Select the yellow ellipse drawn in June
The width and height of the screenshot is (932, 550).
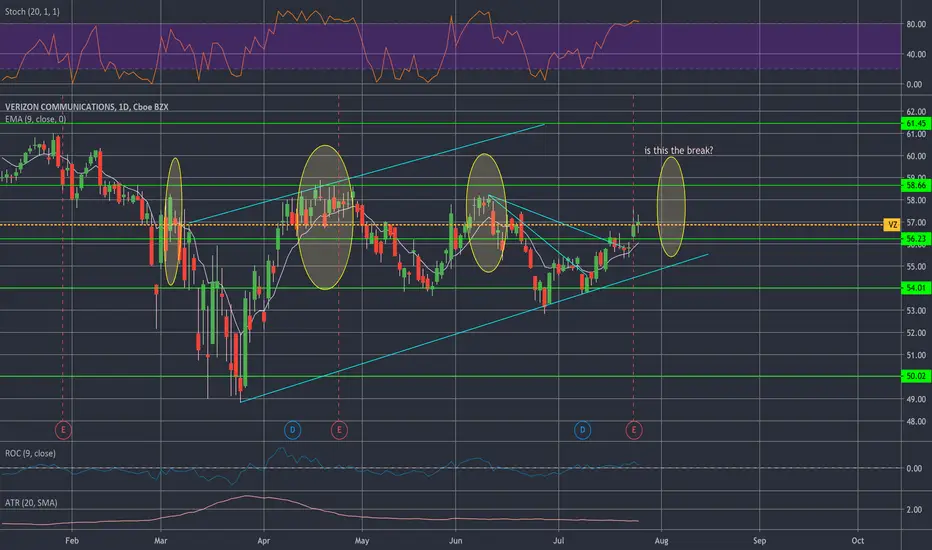pos(486,213)
